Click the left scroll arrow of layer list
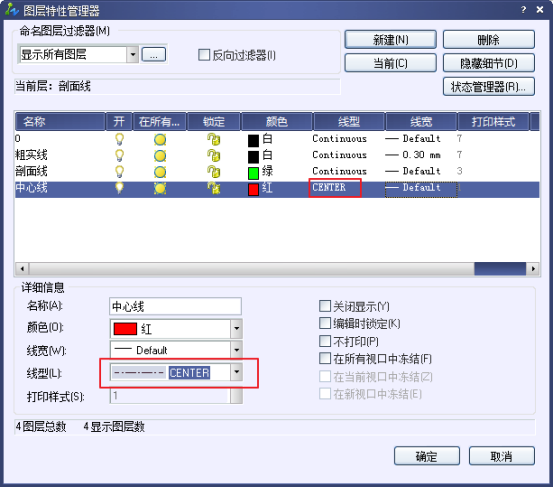554x487 pixels. [x=22, y=269]
